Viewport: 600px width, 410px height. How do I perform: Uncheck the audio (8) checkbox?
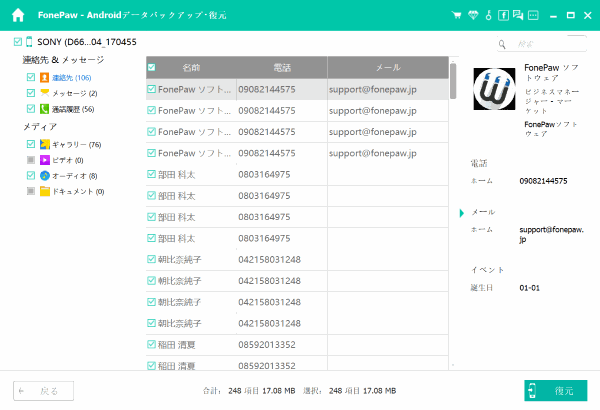(31, 175)
